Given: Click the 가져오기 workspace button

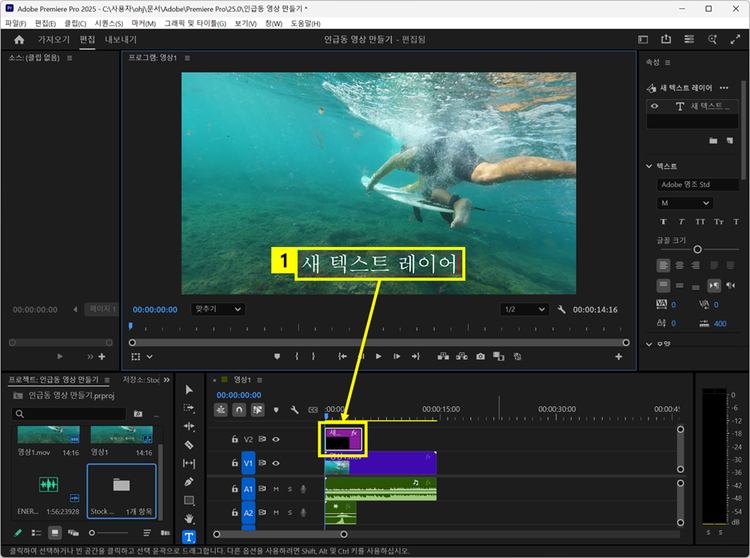Looking at the screenshot, I should [54, 40].
